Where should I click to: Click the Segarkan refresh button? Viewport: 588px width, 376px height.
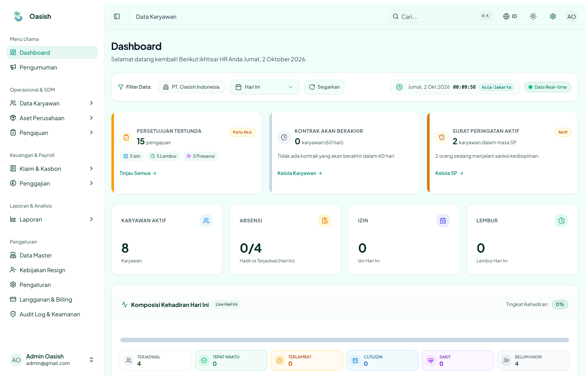point(324,87)
